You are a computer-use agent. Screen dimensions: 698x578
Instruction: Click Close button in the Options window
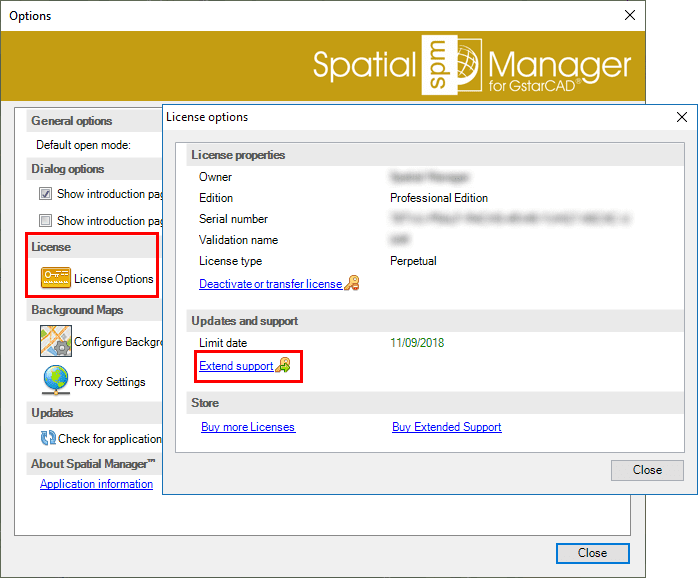point(592,553)
